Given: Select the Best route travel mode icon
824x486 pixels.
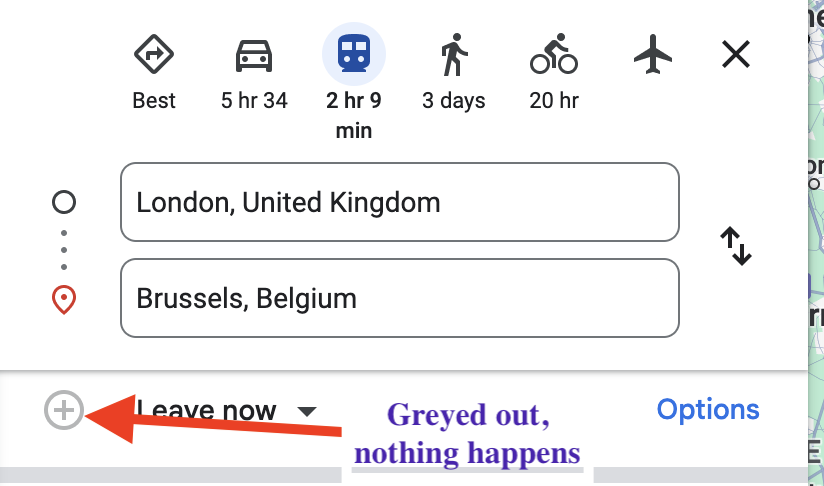Looking at the screenshot, I should 154,54.
